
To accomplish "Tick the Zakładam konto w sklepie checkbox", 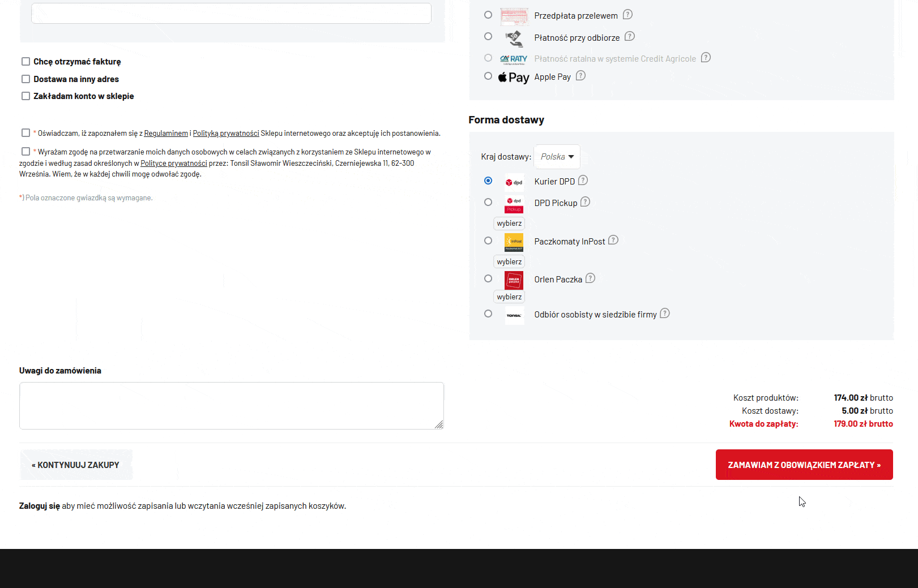I will pos(25,96).
